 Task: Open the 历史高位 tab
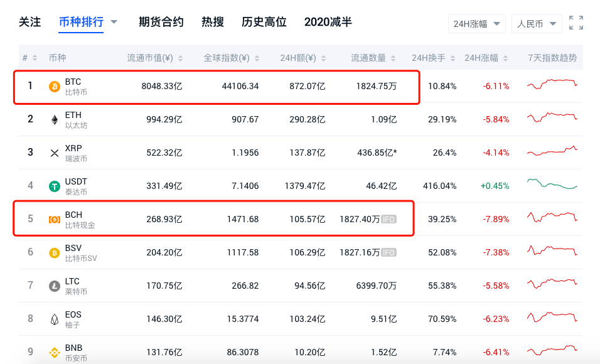(x=263, y=22)
